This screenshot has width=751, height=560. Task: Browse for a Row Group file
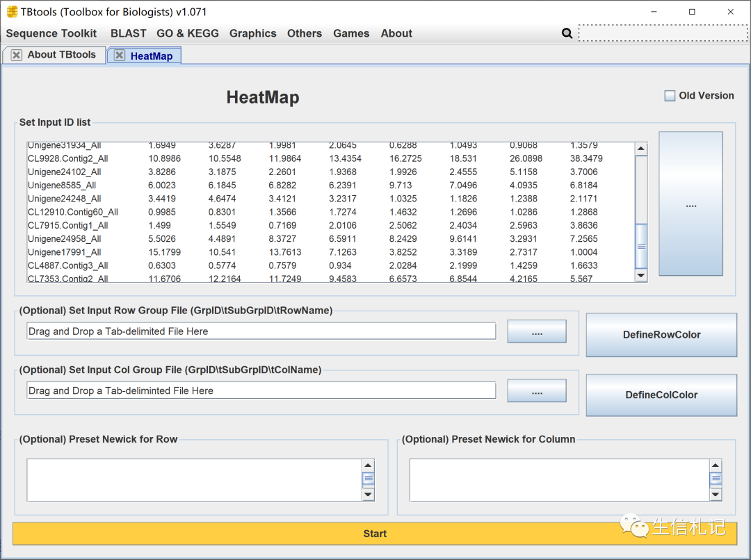(537, 331)
